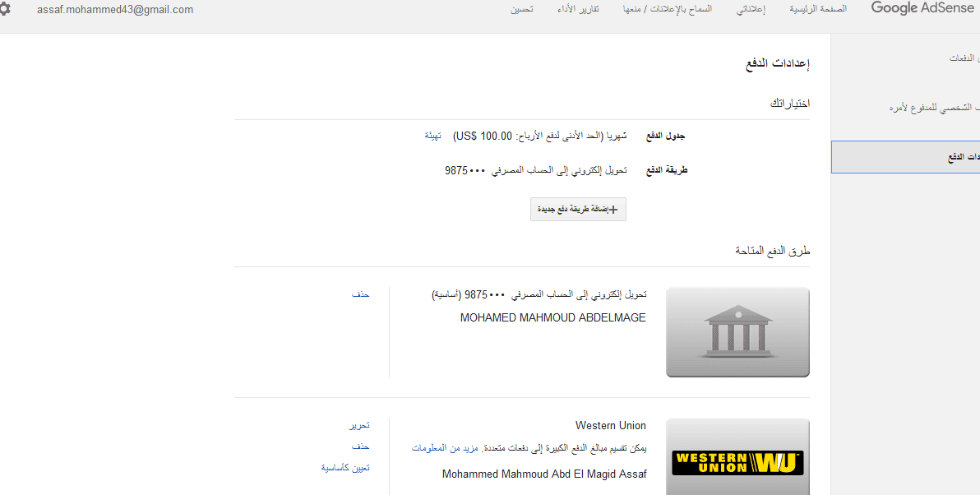Viewport: 980px width, 495px height.
Task: Open the الشخصي للمدفوع لأمره sidebar item
Action: click(935, 108)
